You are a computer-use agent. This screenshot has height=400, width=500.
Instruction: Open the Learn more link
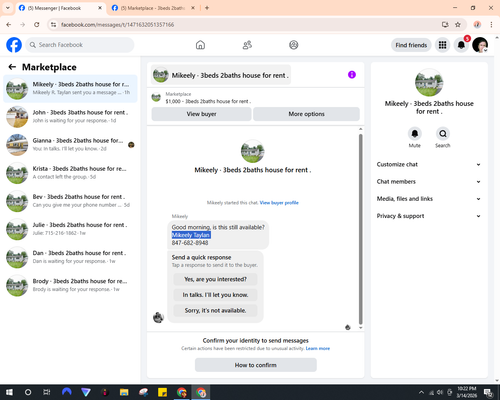click(318, 348)
